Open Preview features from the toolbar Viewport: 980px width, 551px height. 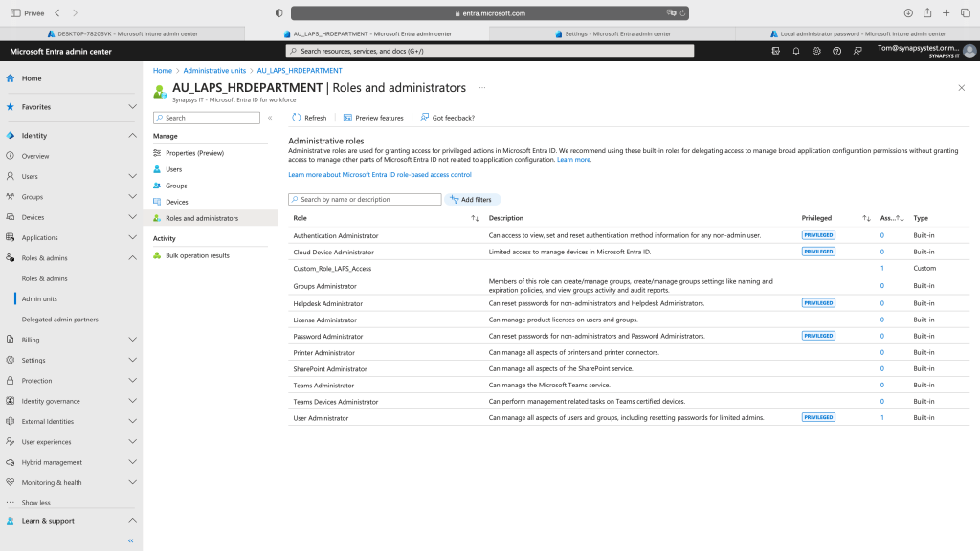348,118
